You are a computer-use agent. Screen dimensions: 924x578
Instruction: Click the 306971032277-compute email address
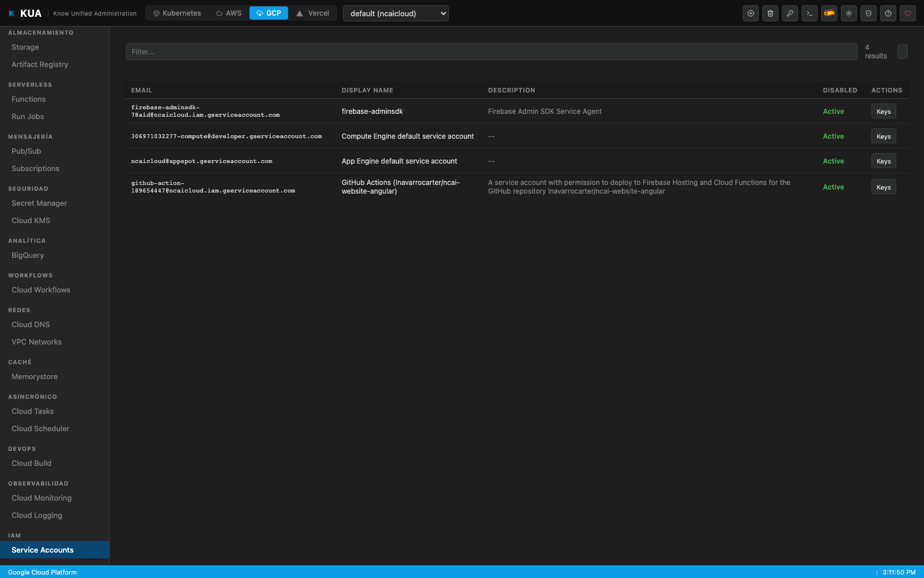(226, 136)
